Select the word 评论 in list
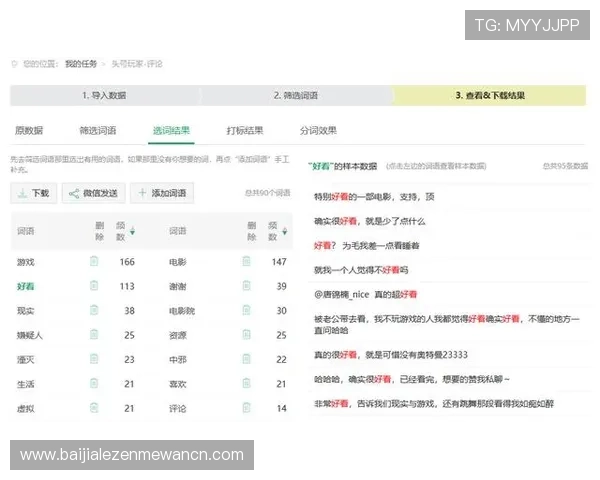 pyautogui.click(x=178, y=409)
